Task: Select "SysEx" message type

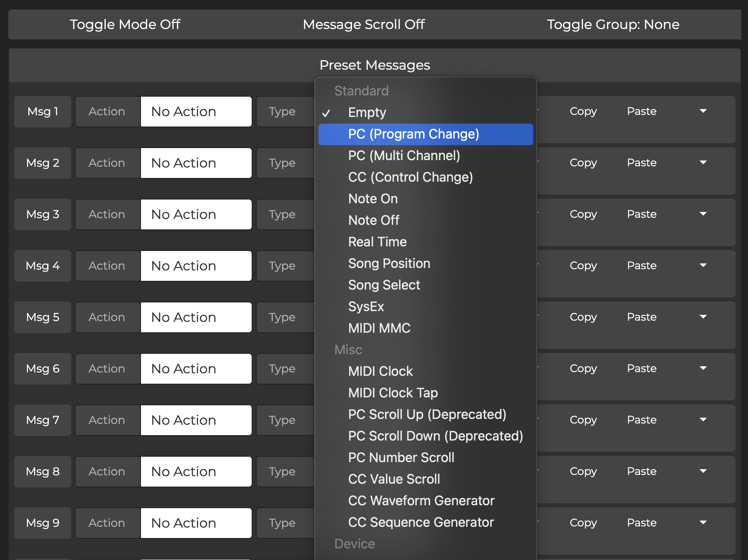Action: click(366, 307)
